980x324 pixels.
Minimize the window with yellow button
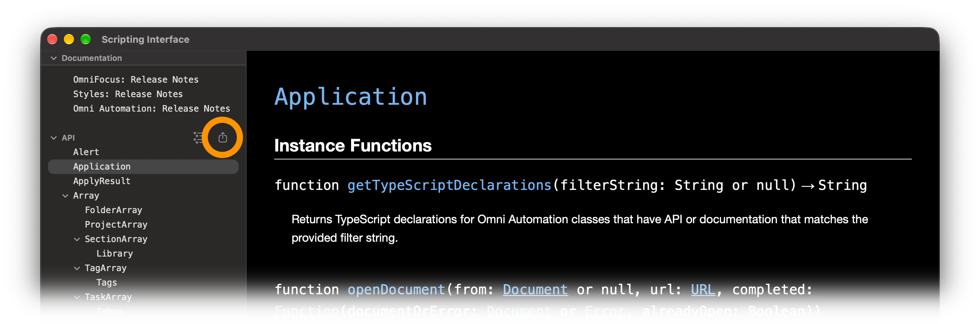click(x=69, y=39)
